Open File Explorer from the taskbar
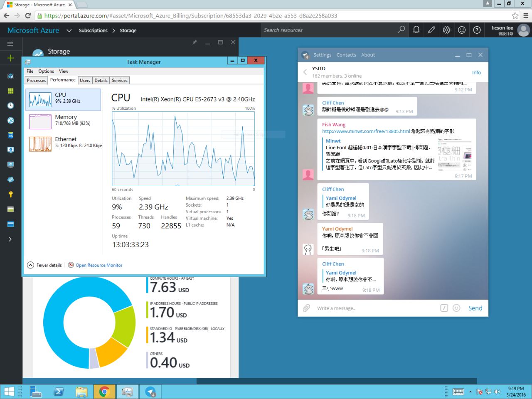The height and width of the screenshot is (399, 532). point(81,392)
